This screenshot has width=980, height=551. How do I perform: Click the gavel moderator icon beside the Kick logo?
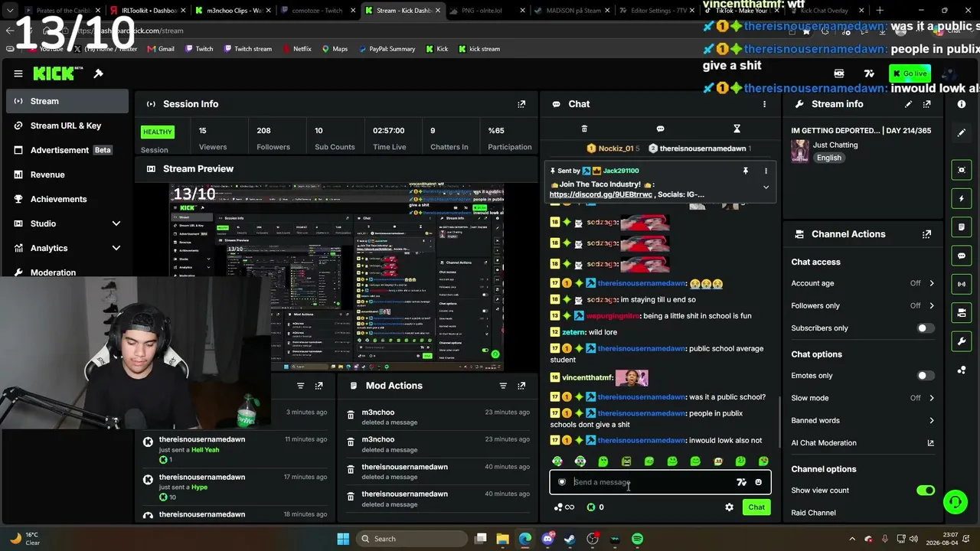pyautogui.click(x=98, y=73)
